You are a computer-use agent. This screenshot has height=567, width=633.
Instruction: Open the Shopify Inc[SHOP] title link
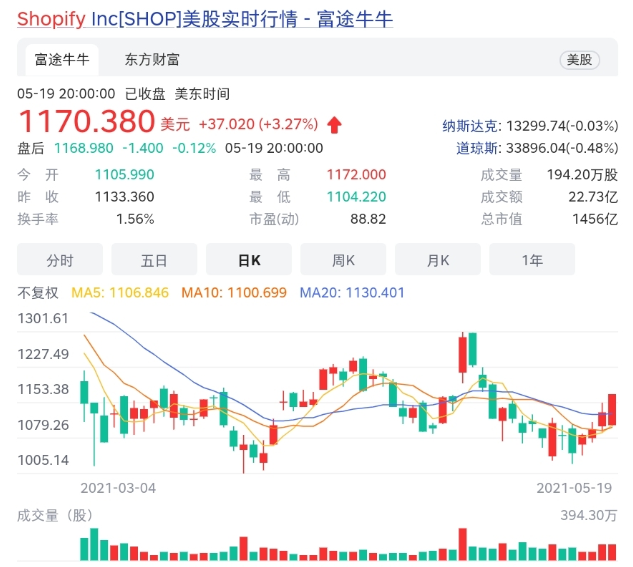[x=205, y=19]
